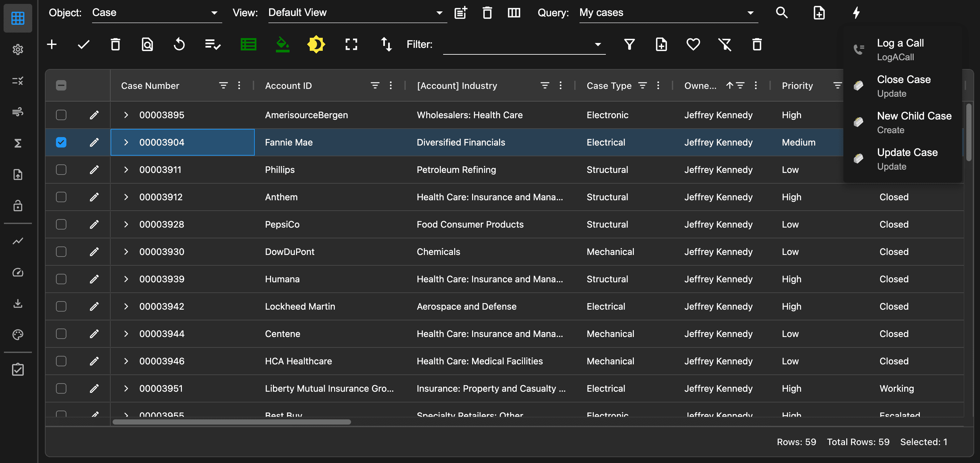The image size is (980, 463).
Task: Click the horizontal scrollbar below the grid
Action: tap(231, 422)
